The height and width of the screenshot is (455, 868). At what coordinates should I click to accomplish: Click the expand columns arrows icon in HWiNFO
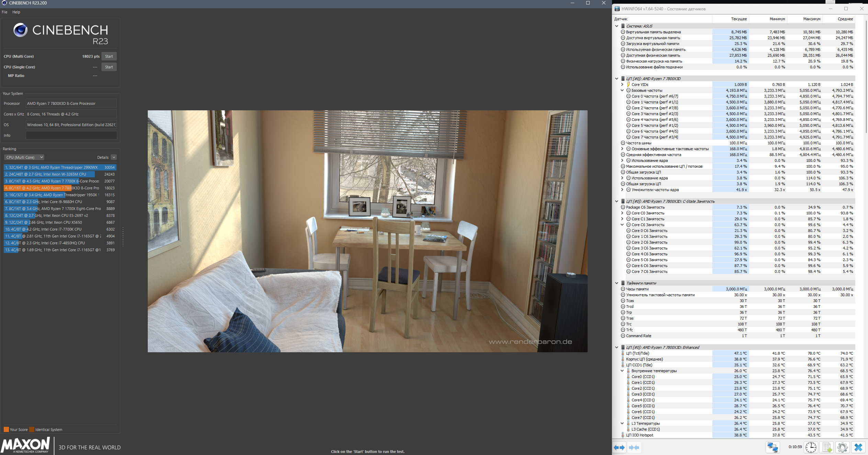(619, 447)
